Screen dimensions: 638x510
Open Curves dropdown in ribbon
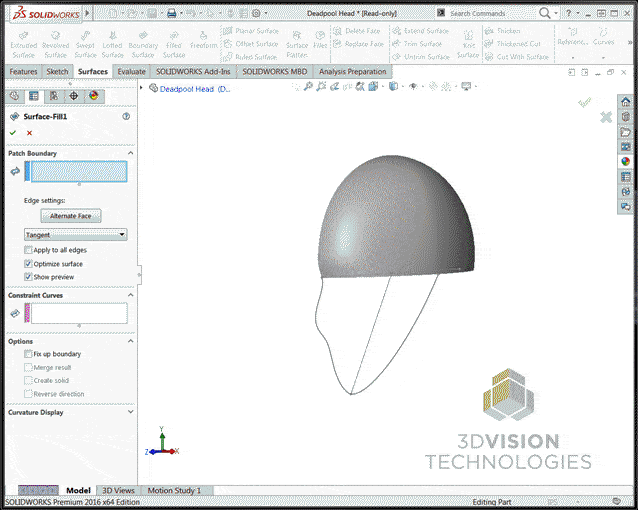coord(603,57)
